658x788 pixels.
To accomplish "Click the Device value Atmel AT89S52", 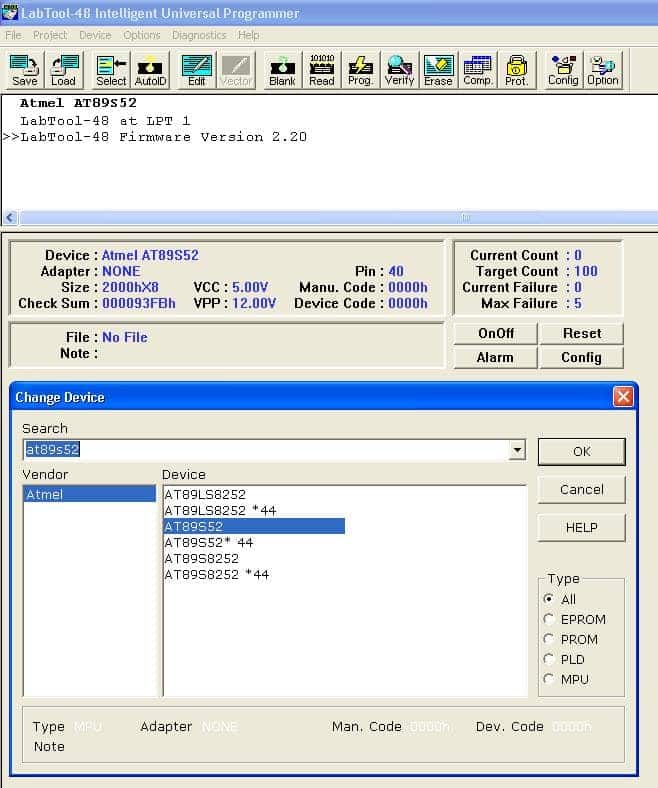I will click(x=150, y=255).
